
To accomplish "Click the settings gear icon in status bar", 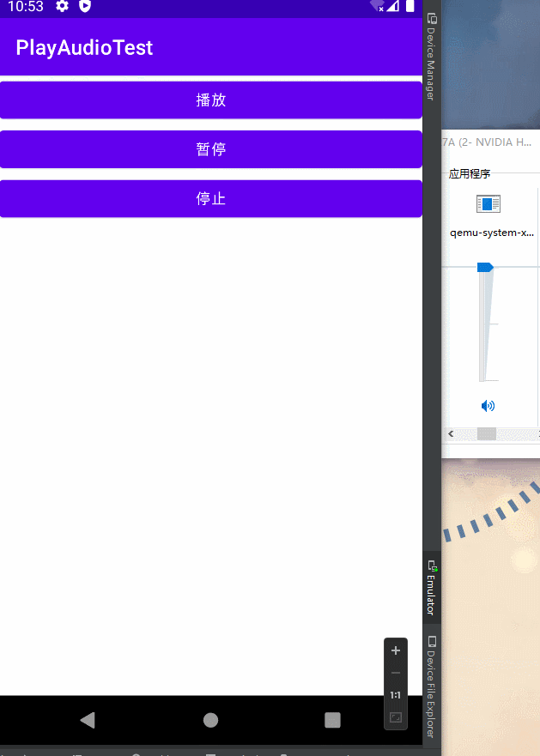I will pos(63,6).
